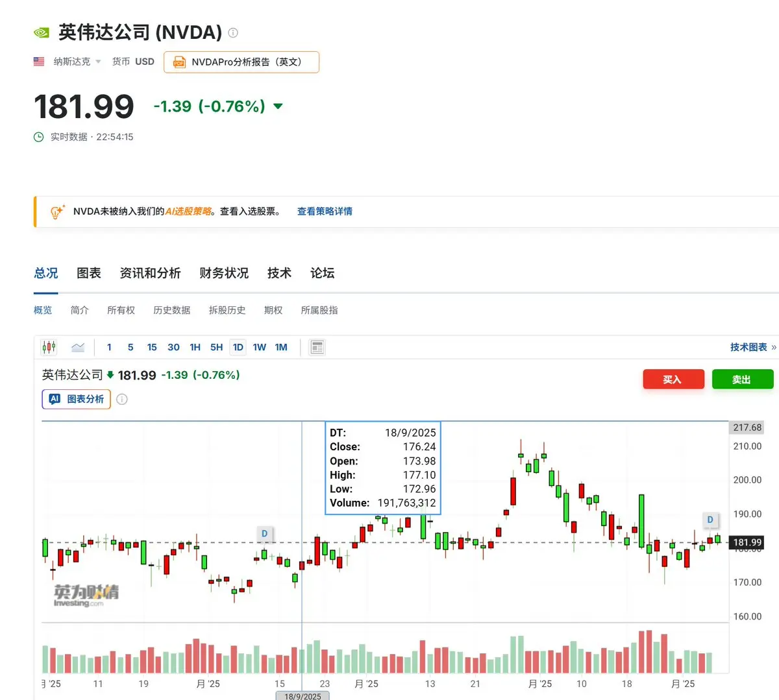Click the green 卖出 button
This screenshot has height=700, width=779.
coord(743,380)
